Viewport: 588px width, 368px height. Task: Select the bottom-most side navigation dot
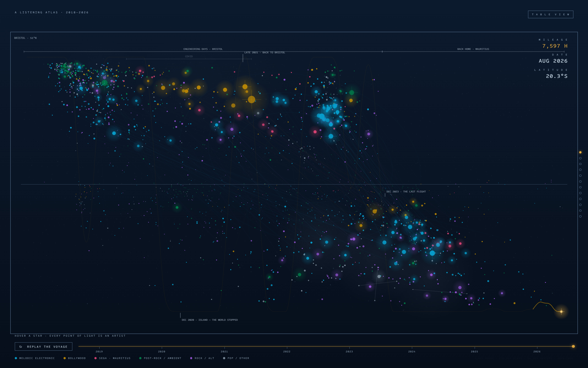pyautogui.click(x=580, y=216)
